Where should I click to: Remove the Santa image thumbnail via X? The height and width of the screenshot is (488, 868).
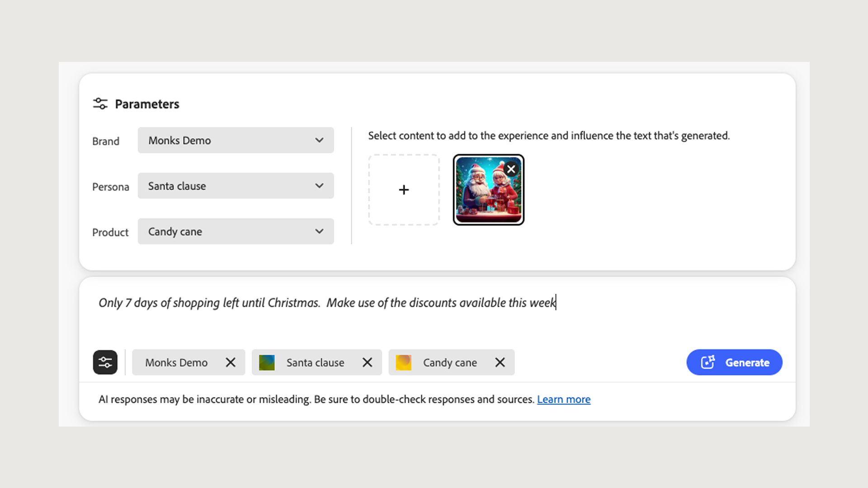point(511,169)
